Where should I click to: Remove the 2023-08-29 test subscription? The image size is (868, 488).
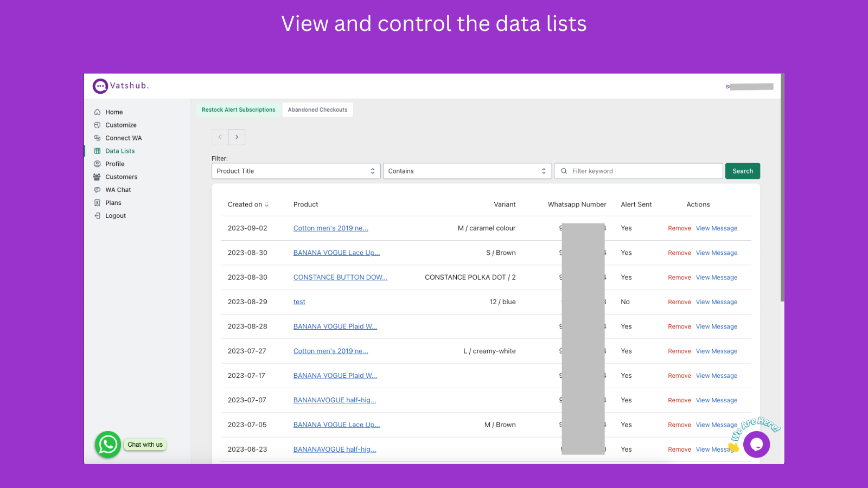coord(679,302)
